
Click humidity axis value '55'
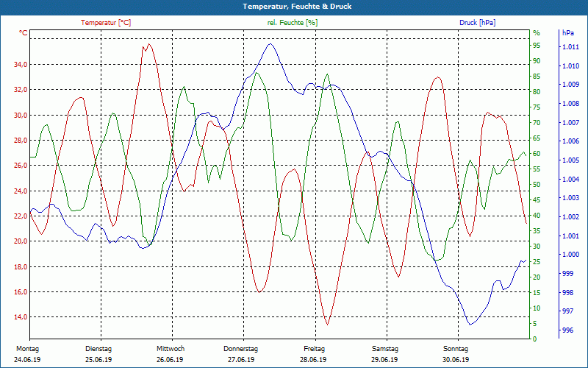(537, 169)
